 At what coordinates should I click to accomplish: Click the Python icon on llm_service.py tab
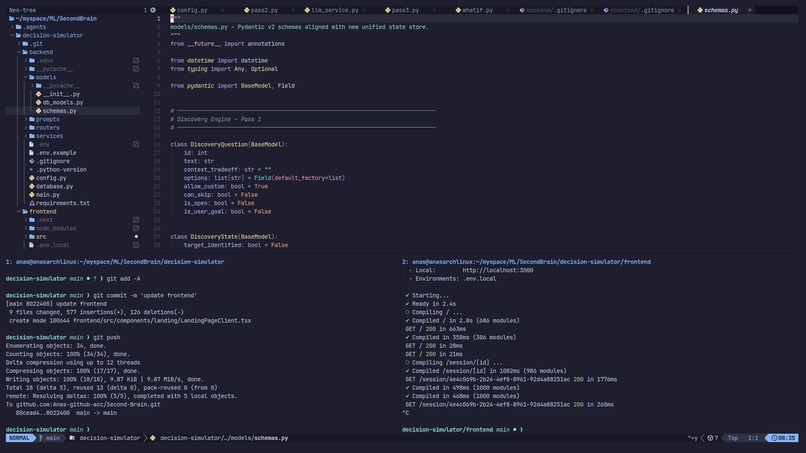pos(307,10)
